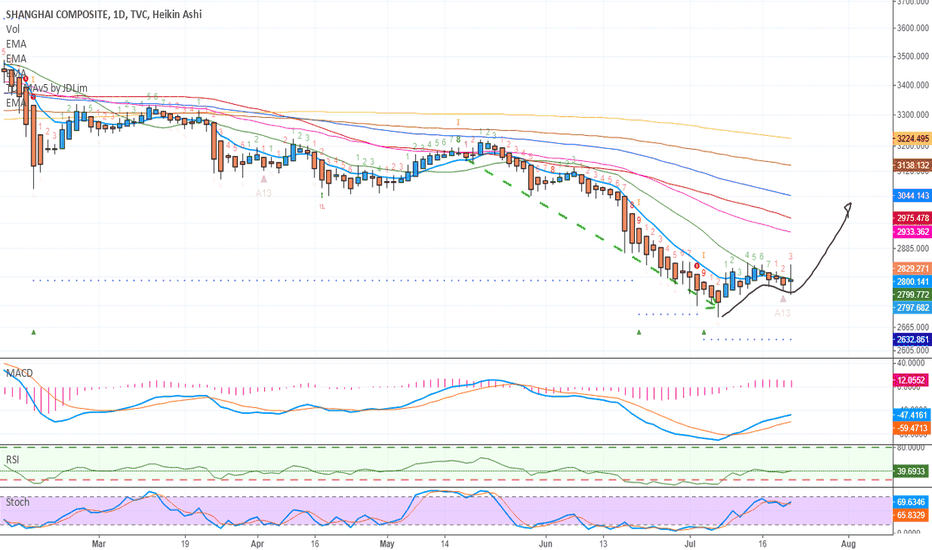Viewport: 932px width, 550px height.
Task: Click the dark-blue 2632.861 price tag
Action: point(912,340)
